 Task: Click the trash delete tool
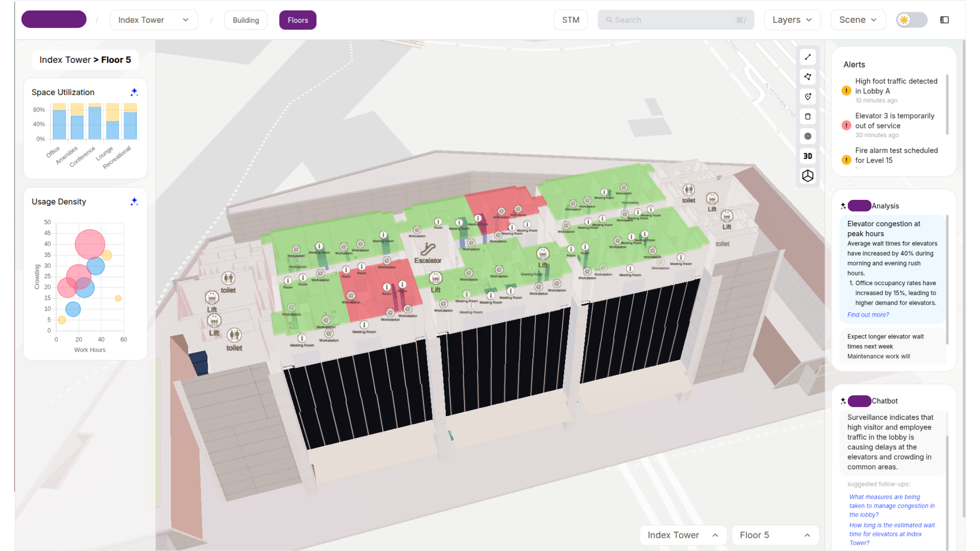click(x=808, y=116)
